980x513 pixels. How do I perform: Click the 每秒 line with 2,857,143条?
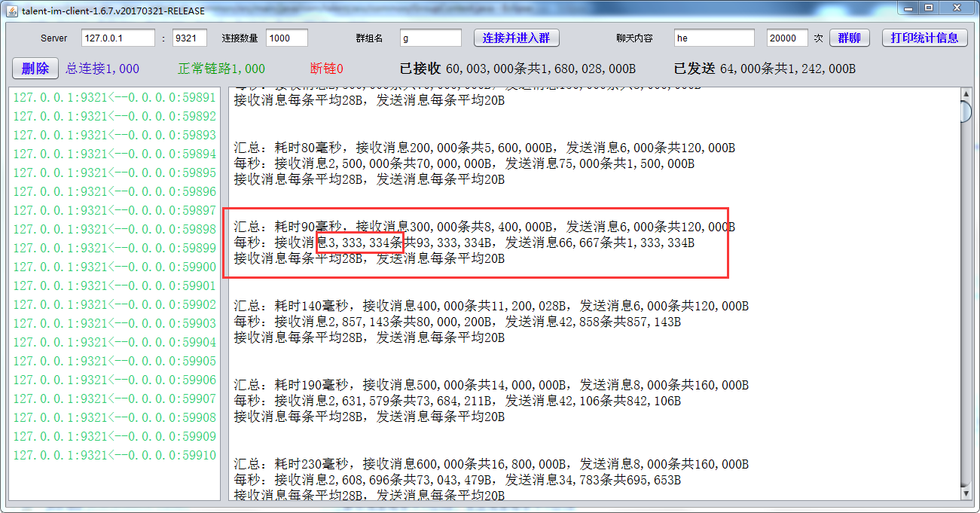(x=457, y=322)
